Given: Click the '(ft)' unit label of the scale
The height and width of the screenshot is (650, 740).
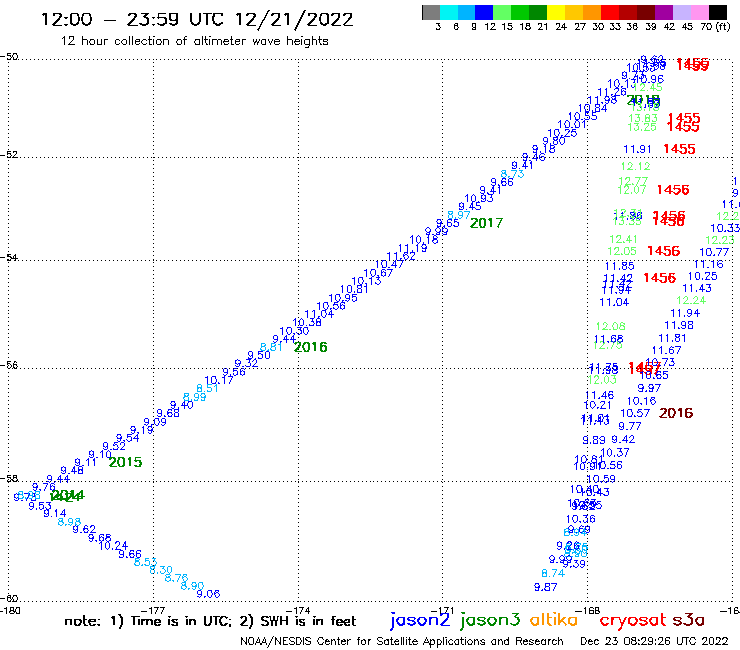Looking at the screenshot, I should [723, 26].
